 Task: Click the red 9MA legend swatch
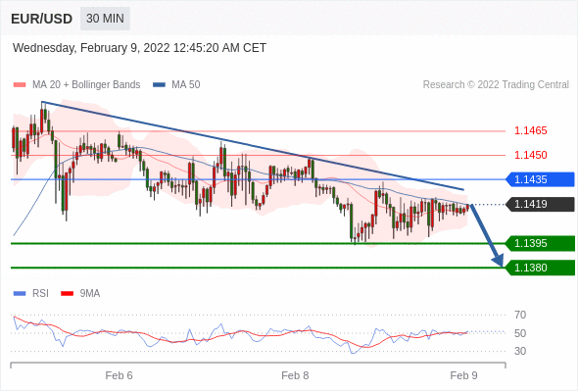67,294
